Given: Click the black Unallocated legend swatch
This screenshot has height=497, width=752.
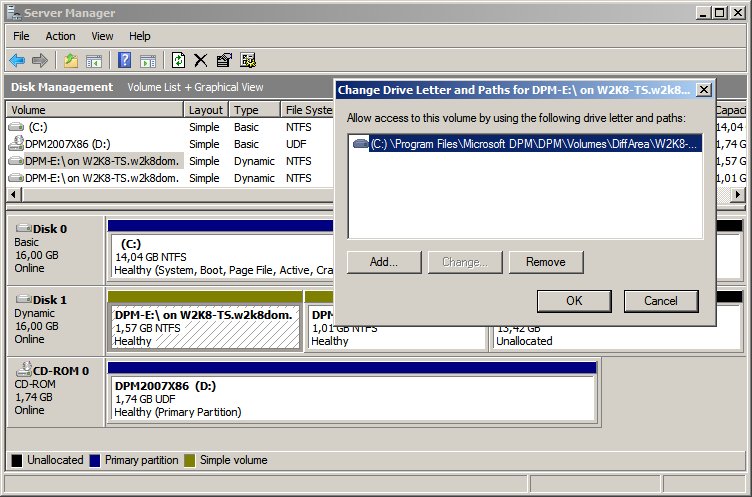Looking at the screenshot, I should click(17, 461).
